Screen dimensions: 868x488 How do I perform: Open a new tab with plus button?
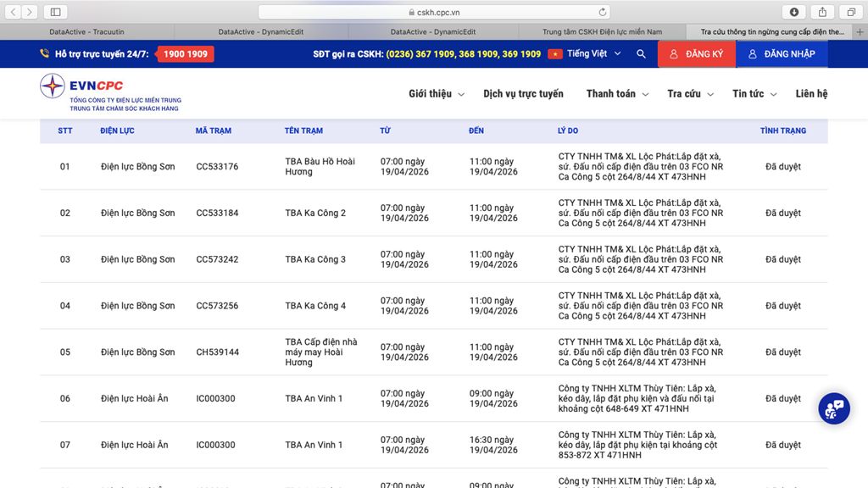click(860, 31)
